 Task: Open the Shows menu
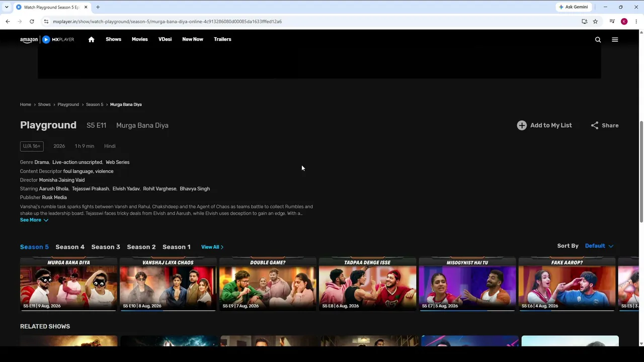pyautogui.click(x=113, y=39)
